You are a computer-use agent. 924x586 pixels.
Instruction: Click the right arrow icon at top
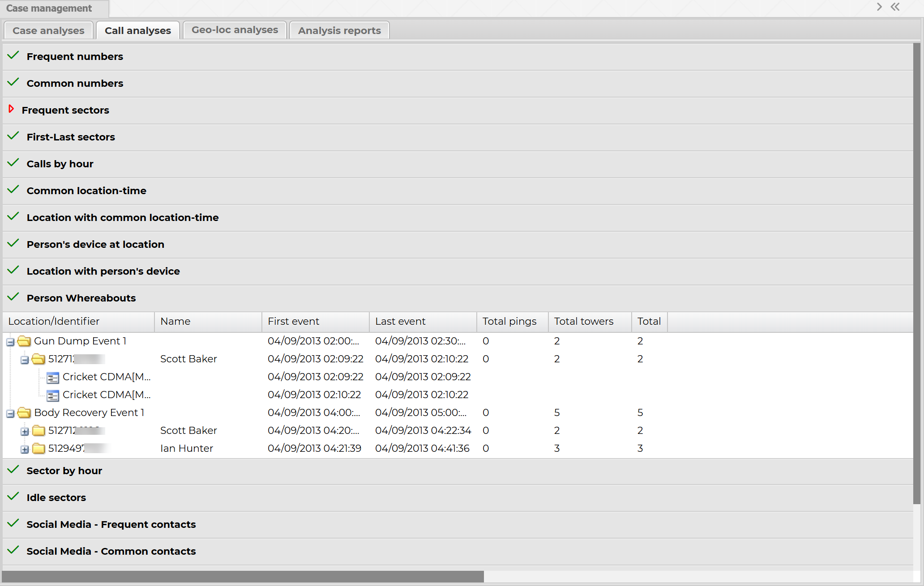coord(879,7)
